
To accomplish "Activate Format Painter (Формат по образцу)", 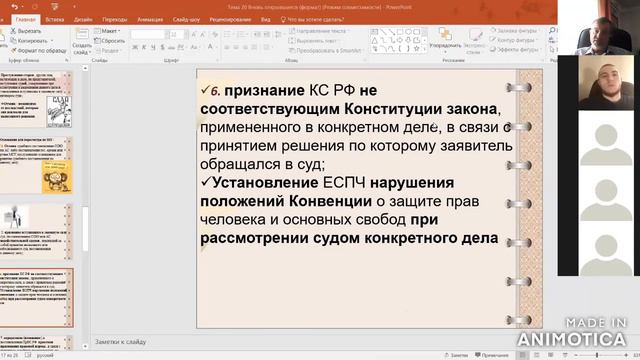I will click(x=38, y=51).
